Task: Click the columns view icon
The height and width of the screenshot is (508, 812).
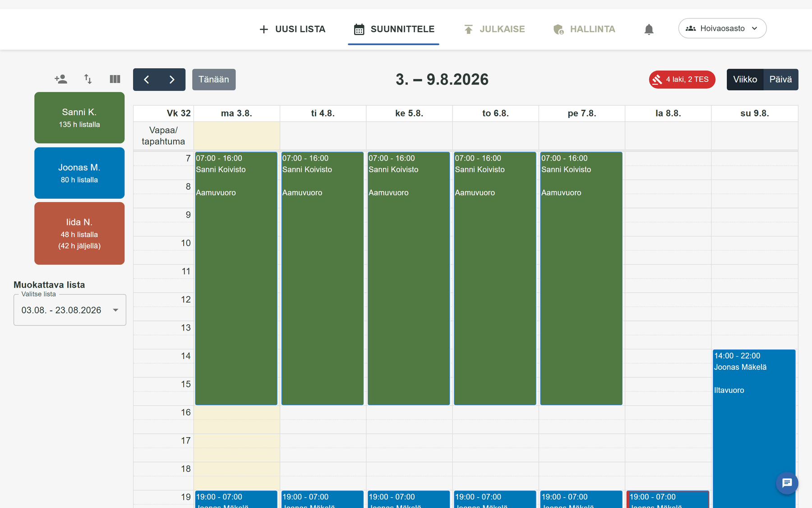Action: (x=115, y=79)
